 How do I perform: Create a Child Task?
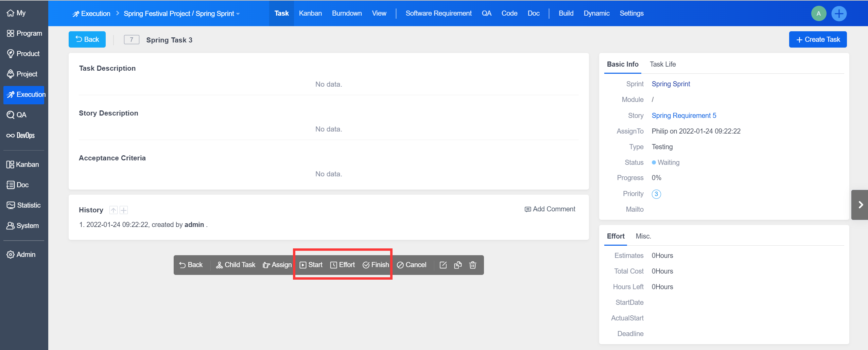point(236,265)
